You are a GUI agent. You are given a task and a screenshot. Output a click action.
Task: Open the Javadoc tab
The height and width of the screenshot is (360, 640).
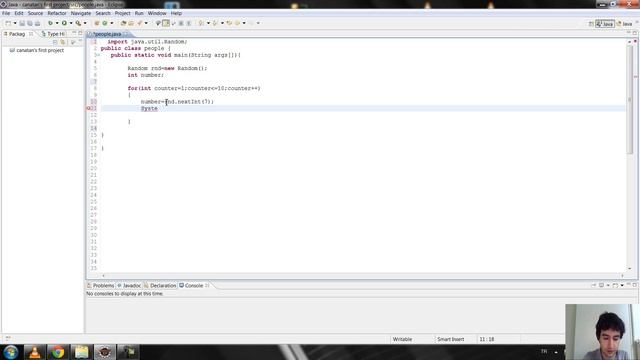[x=129, y=285]
